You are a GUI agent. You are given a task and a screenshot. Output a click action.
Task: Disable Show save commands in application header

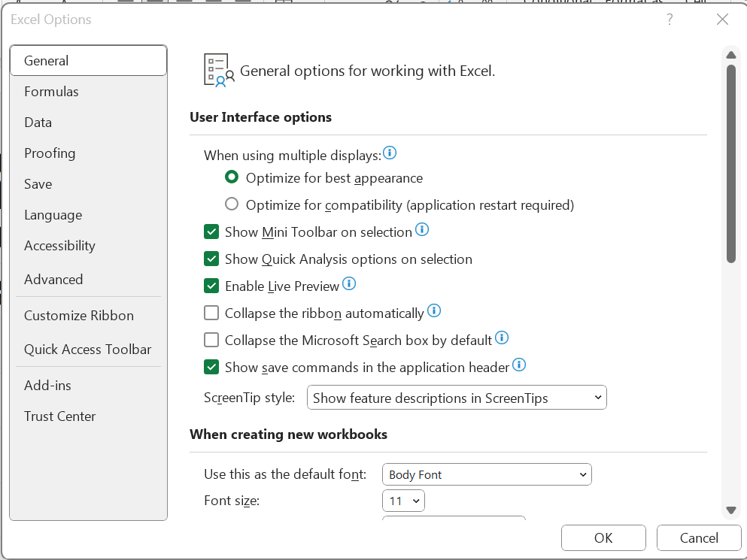[x=211, y=367]
